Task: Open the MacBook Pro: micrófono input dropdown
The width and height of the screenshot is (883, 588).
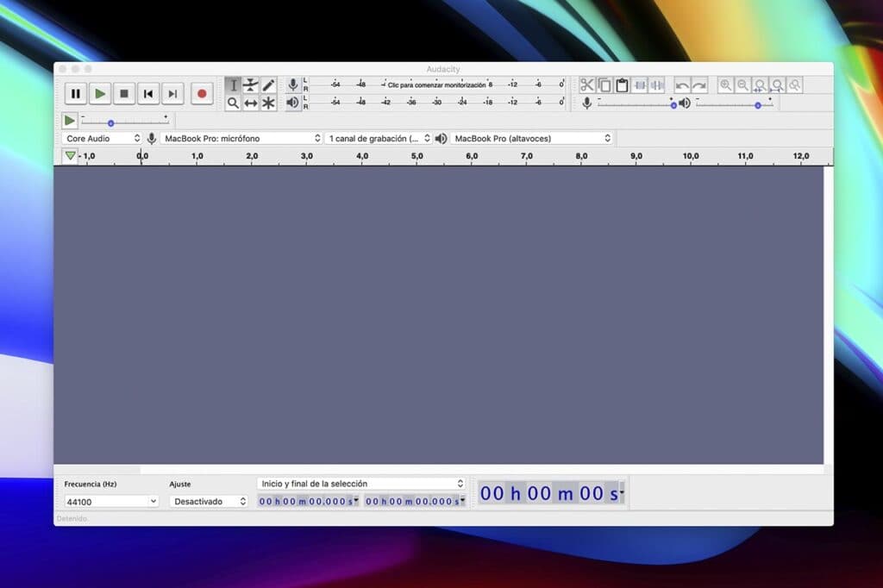Action: pos(241,139)
